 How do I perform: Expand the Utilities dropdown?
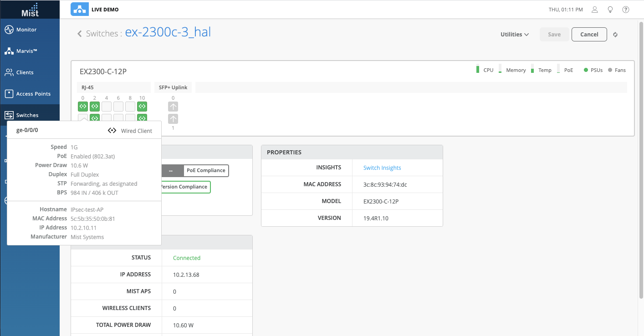(515, 35)
